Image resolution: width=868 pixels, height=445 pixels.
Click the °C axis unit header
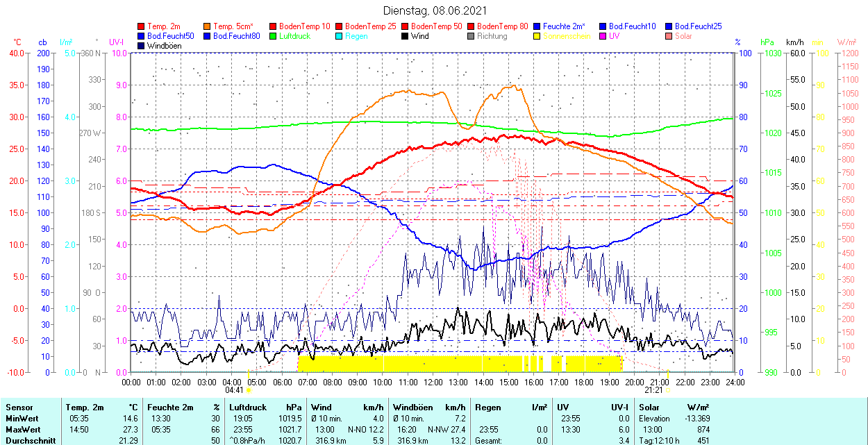[x=17, y=42]
